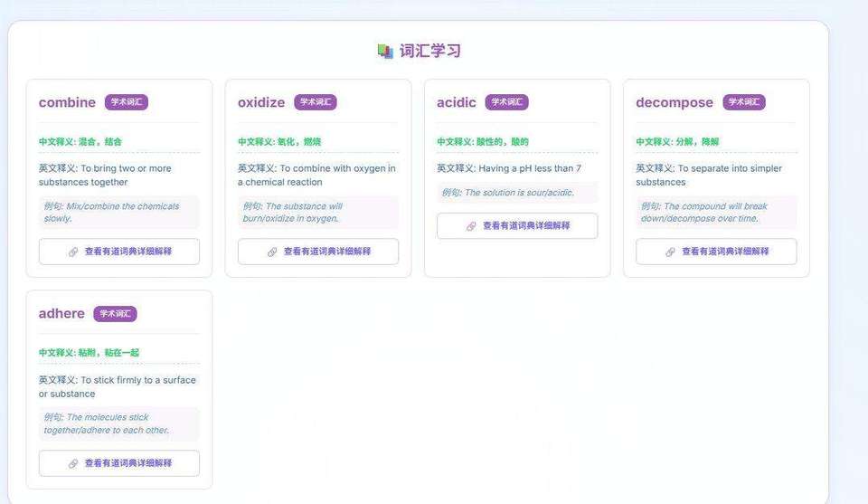Screen dimensions: 868x504
Task: Open Youdao dictionary details for adhere
Action: (119, 463)
